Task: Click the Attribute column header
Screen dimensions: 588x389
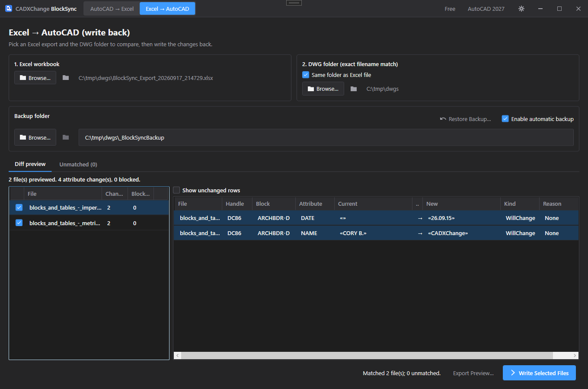Action: pos(315,204)
